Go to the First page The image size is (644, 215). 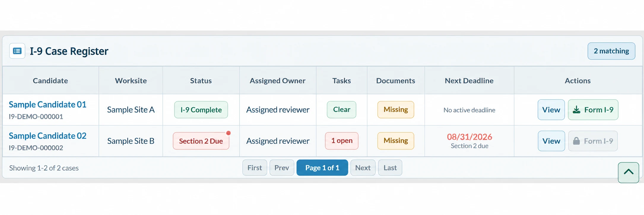pos(255,168)
